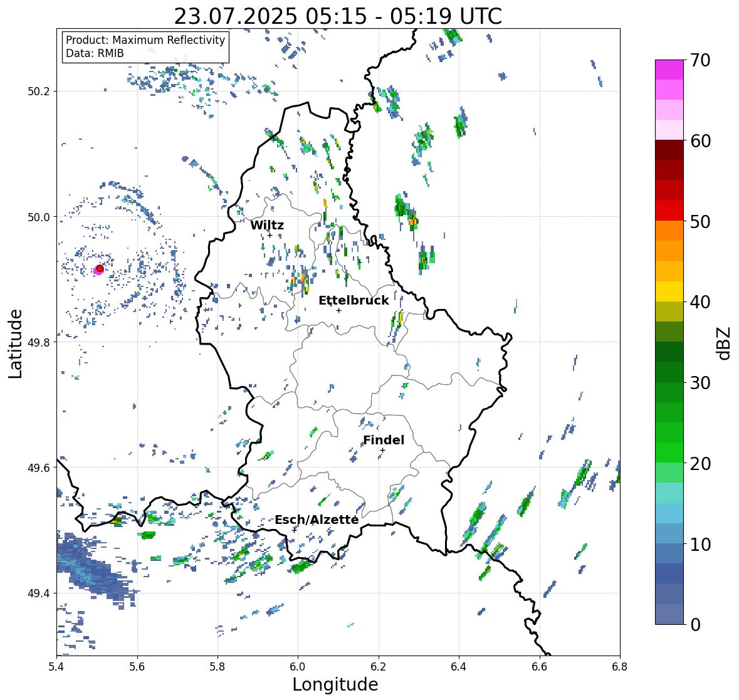
Task: Click the dark maroon colorbar segment below 60
Action: click(x=669, y=150)
